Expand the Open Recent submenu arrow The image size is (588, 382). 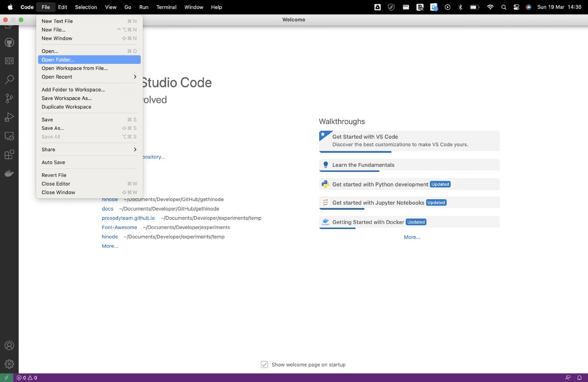point(135,77)
